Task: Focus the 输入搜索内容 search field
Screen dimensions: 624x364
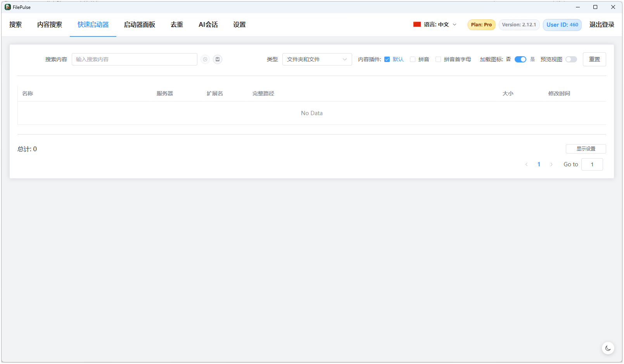Action: [135, 59]
